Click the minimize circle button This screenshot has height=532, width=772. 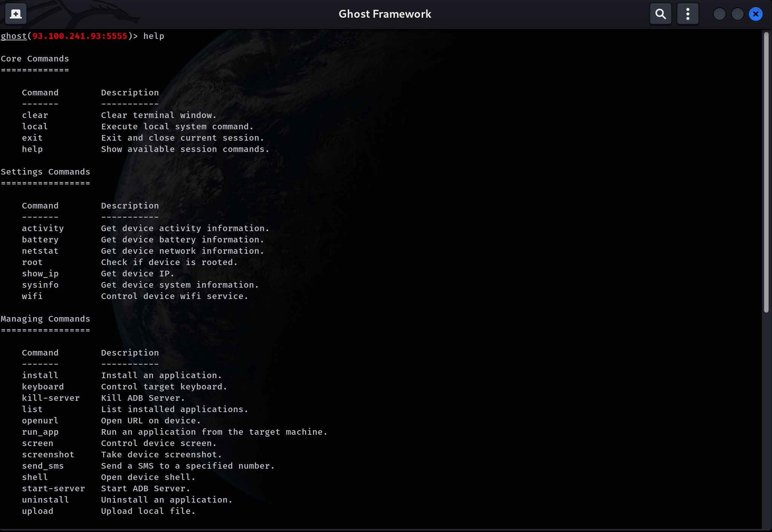(x=719, y=14)
